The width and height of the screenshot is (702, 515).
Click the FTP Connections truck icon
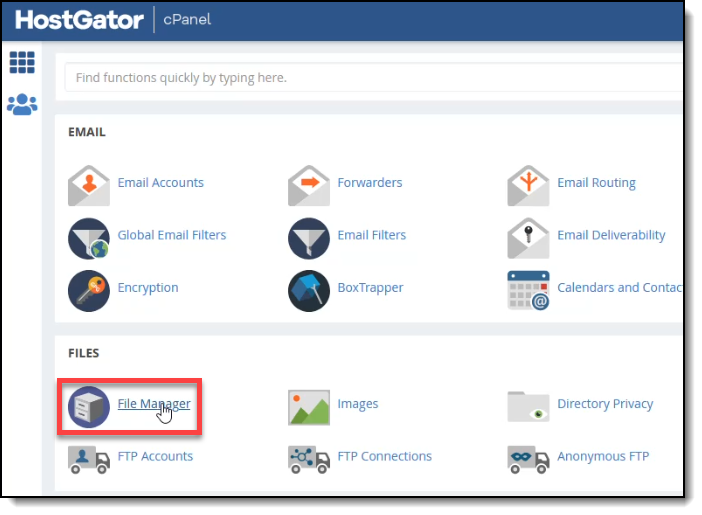pyautogui.click(x=309, y=458)
